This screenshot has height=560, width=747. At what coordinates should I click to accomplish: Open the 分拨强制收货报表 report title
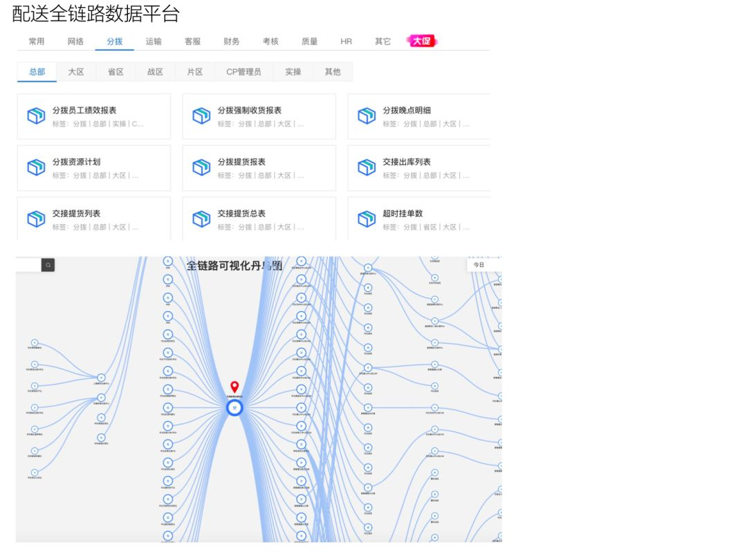[x=250, y=111]
